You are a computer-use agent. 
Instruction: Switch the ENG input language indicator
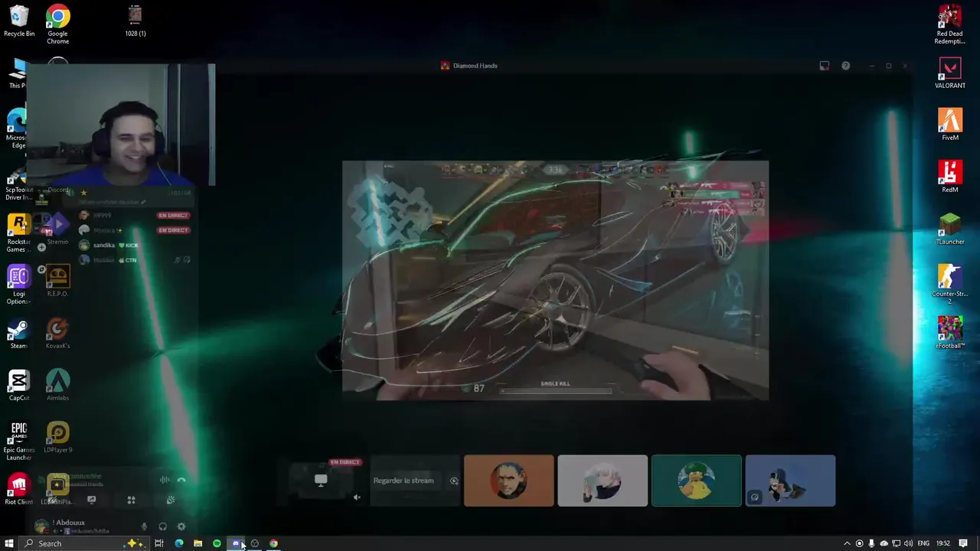tap(923, 543)
